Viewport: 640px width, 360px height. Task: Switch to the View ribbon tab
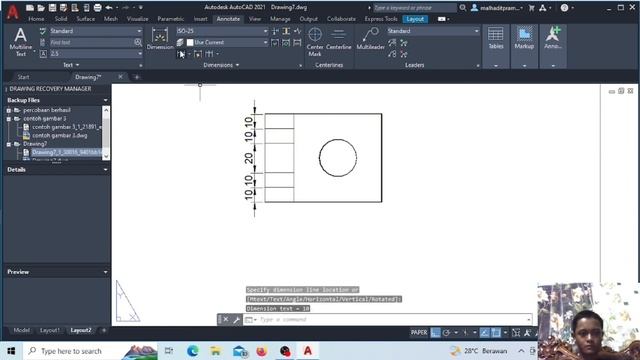point(255,19)
